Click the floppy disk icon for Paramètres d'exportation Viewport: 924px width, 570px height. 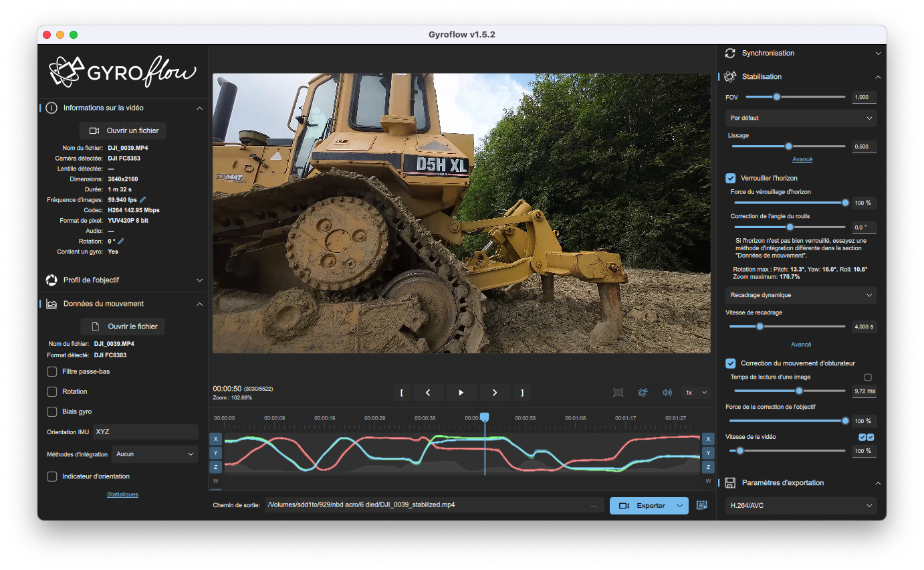(730, 483)
